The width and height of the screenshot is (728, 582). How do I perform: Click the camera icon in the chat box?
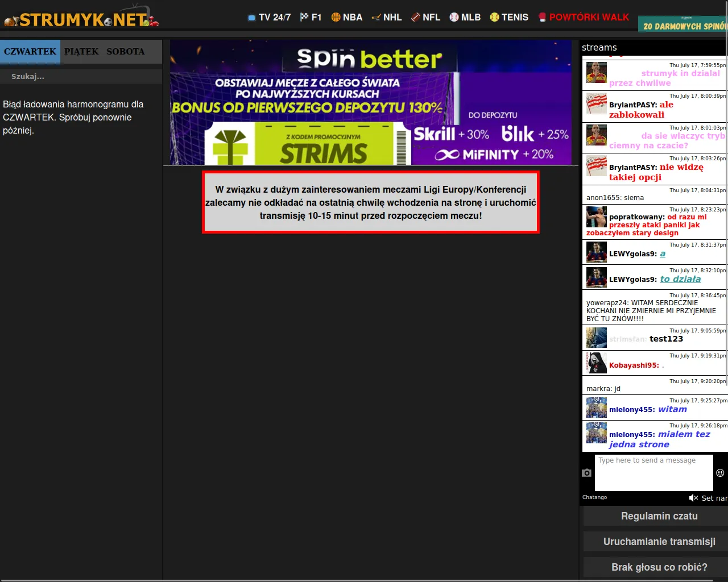[587, 472]
